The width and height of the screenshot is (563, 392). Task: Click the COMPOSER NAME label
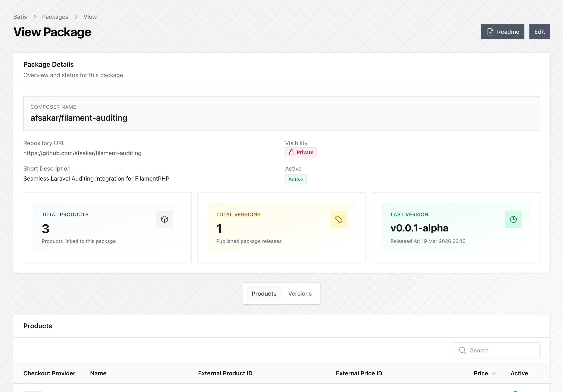53,107
